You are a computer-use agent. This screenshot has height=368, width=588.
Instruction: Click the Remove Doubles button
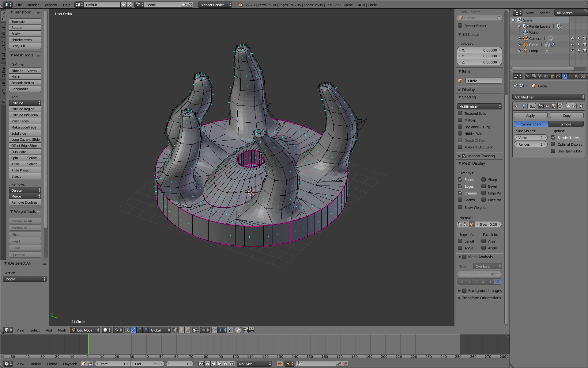pos(25,202)
